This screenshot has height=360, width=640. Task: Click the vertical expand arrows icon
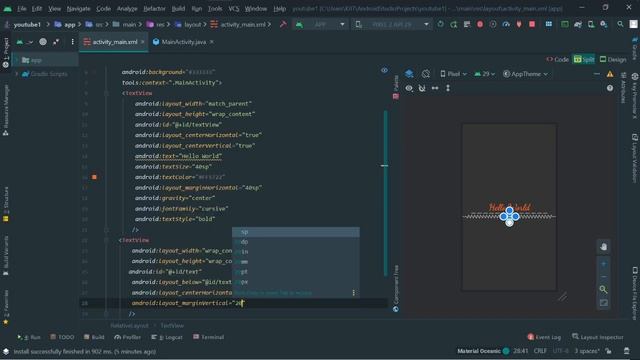[448, 88]
